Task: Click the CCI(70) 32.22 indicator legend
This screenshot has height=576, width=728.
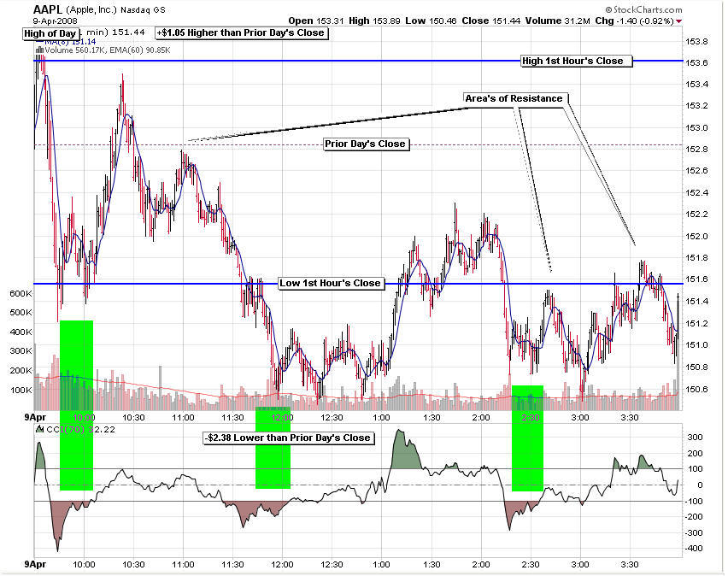Action: click(x=81, y=430)
